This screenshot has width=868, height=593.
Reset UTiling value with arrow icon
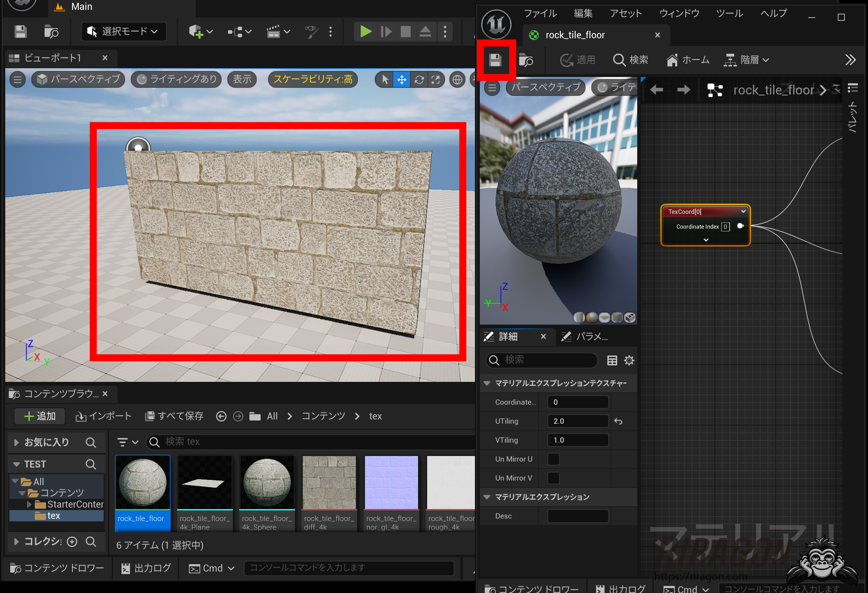click(618, 421)
